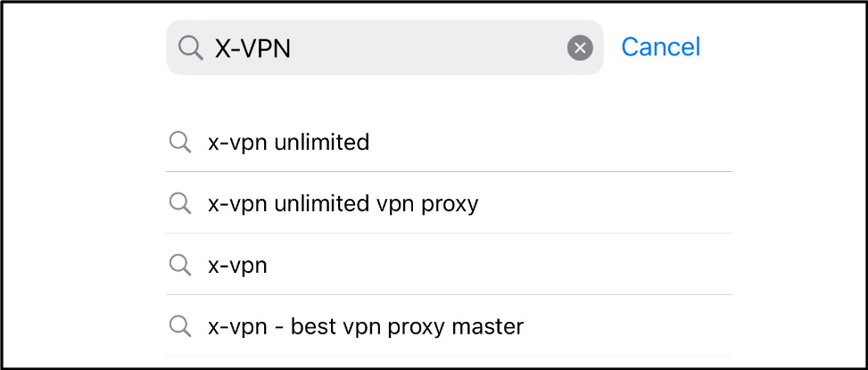Pick the plain "x-vpn" suggestion
The image size is (868, 370).
tap(449, 265)
